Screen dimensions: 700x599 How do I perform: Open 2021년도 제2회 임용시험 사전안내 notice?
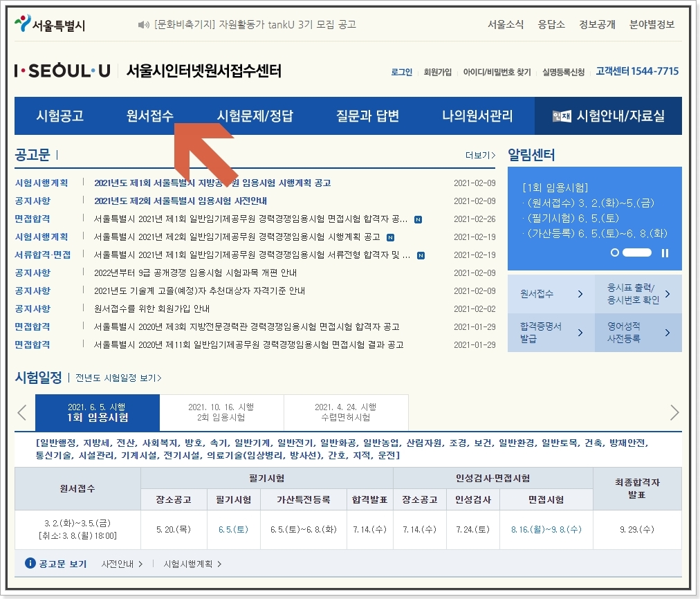[181, 201]
